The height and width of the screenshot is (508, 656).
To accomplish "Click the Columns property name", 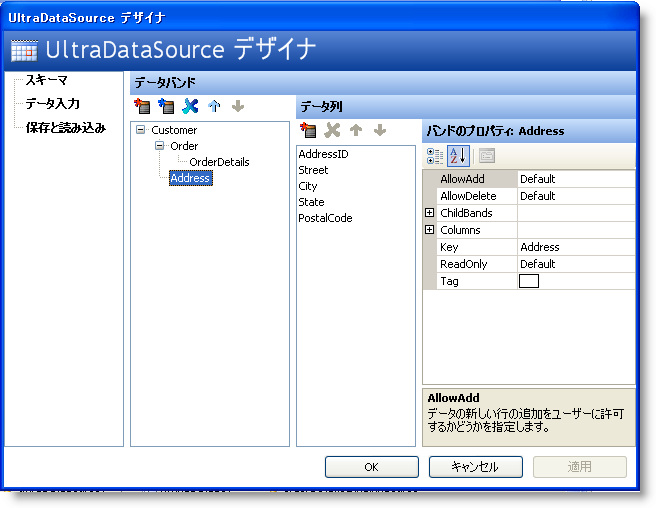I will pyautogui.click(x=460, y=230).
